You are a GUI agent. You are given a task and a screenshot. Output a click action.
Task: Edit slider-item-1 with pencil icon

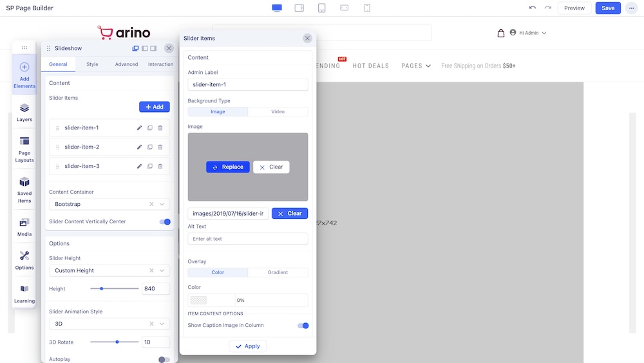(x=140, y=128)
